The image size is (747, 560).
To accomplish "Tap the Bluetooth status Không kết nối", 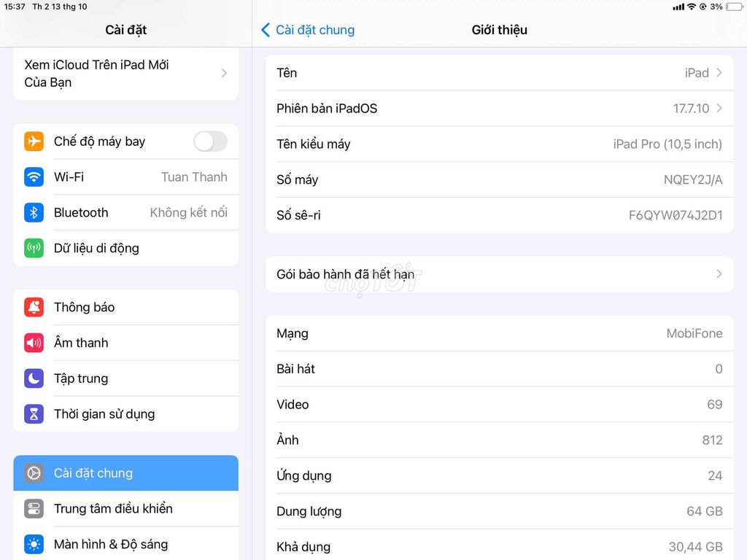I will tap(189, 212).
